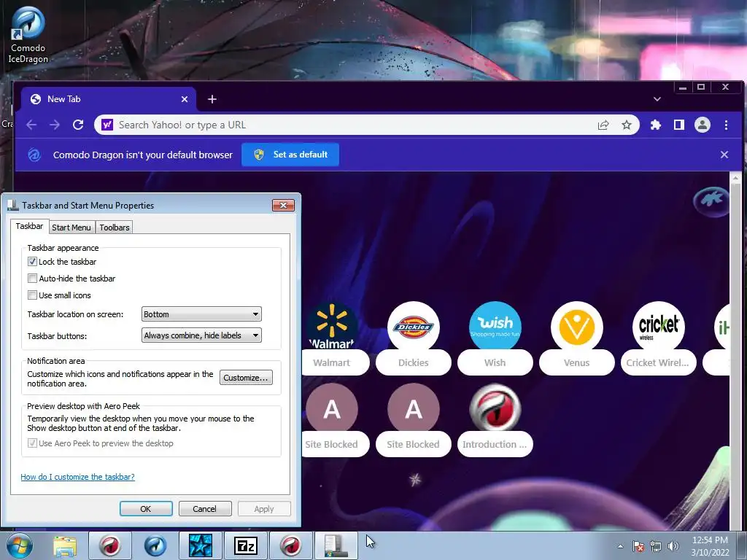Open Windows Explorer from taskbar

pyautogui.click(x=65, y=545)
